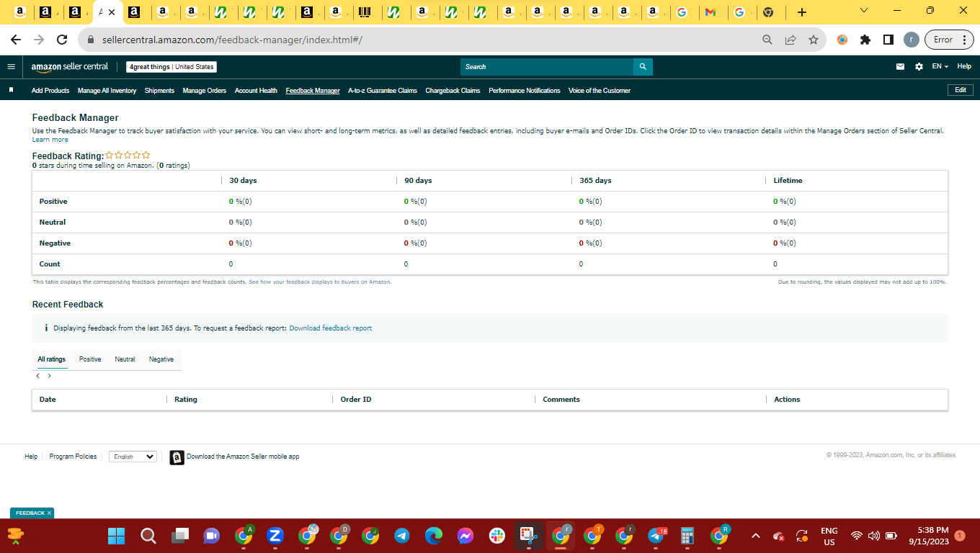Open the tab search dropdown arrow in Chrome
980x553 pixels.
(x=864, y=11)
